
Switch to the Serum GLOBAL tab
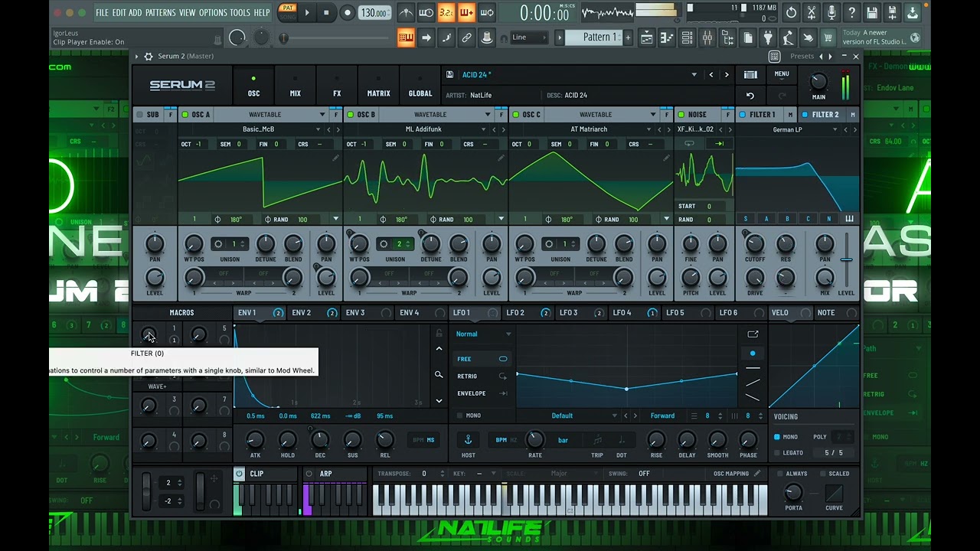(420, 86)
